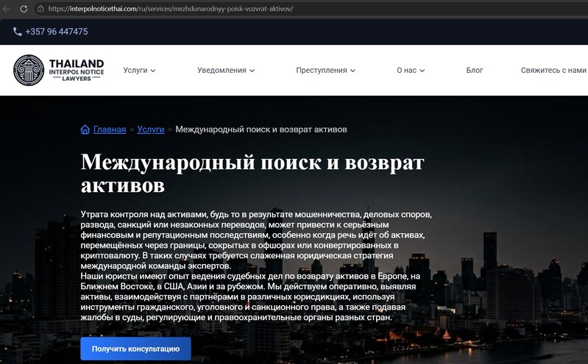Screen dimensions: 588x364
Task: Click the paragraph starting Утрата контроля над активами
Action: tap(256, 240)
